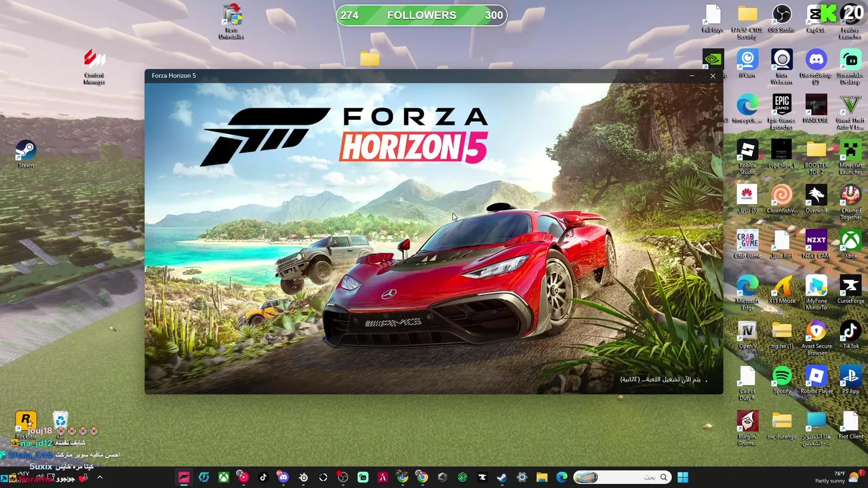Open the OpenIV desktop shortcut
This screenshot has width=868, height=488.
(747, 335)
